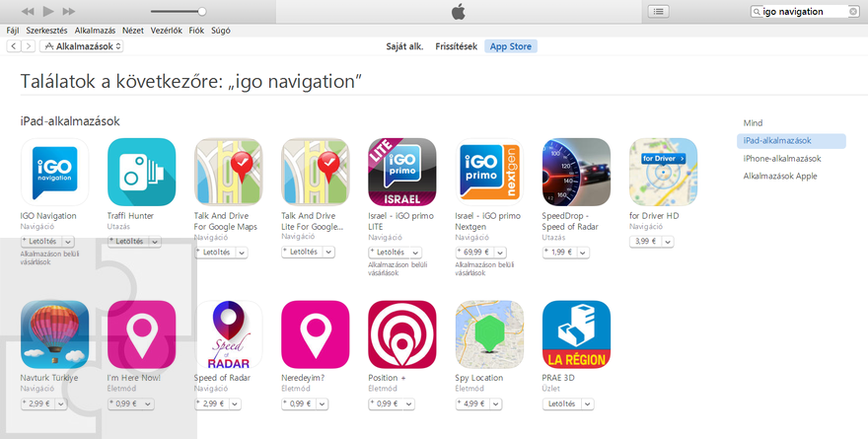Click the play button in the player
This screenshot has width=868, height=439.
48,11
